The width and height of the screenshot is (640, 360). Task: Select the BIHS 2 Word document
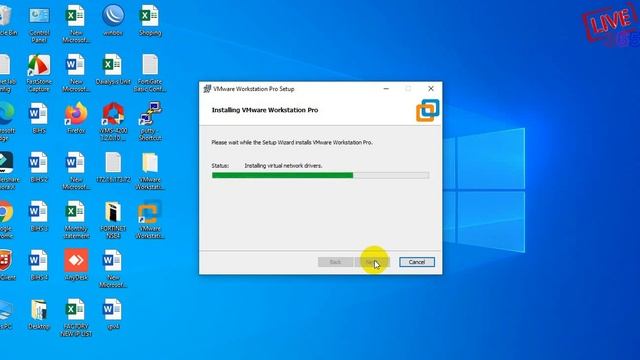click(39, 168)
